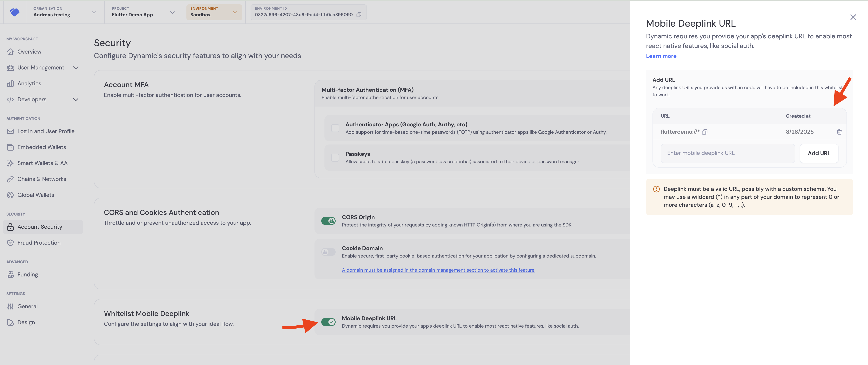Screen dimensions: 868x365
Task: Toggle the CORS Origin switch
Action: point(328,221)
